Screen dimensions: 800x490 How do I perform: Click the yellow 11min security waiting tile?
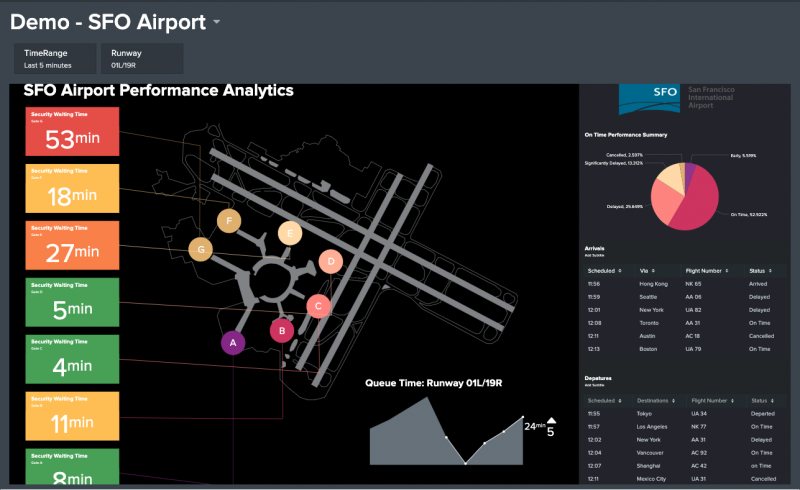(x=72, y=416)
